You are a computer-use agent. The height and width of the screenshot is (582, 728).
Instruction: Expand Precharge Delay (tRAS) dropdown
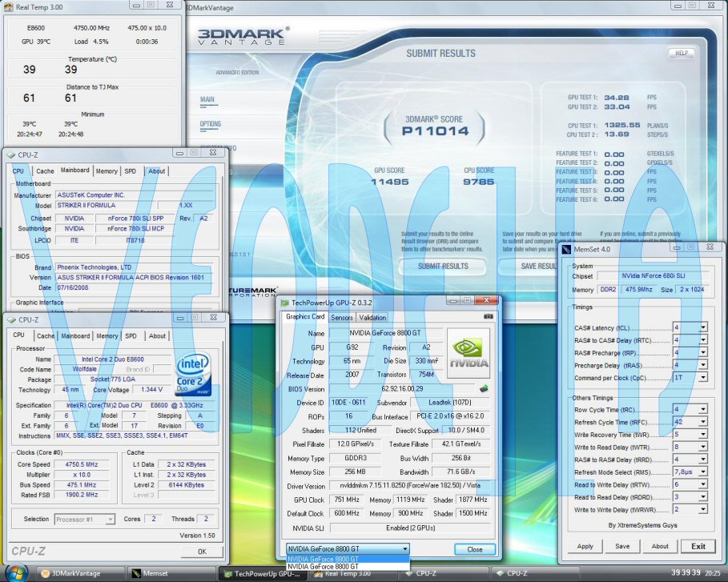[703, 365]
